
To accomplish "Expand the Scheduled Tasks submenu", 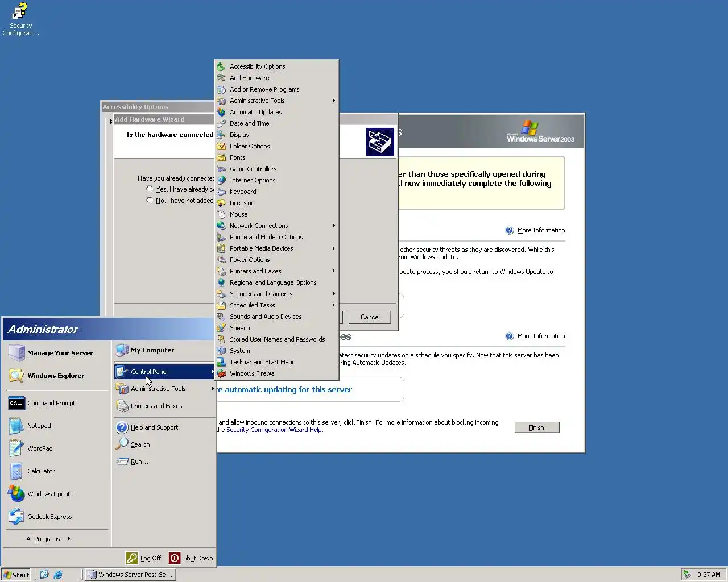I will 334,305.
